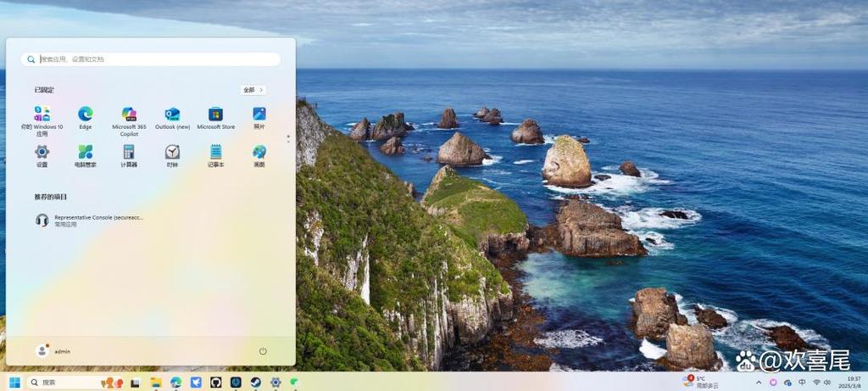Open recommended Representative Console item

(x=90, y=221)
